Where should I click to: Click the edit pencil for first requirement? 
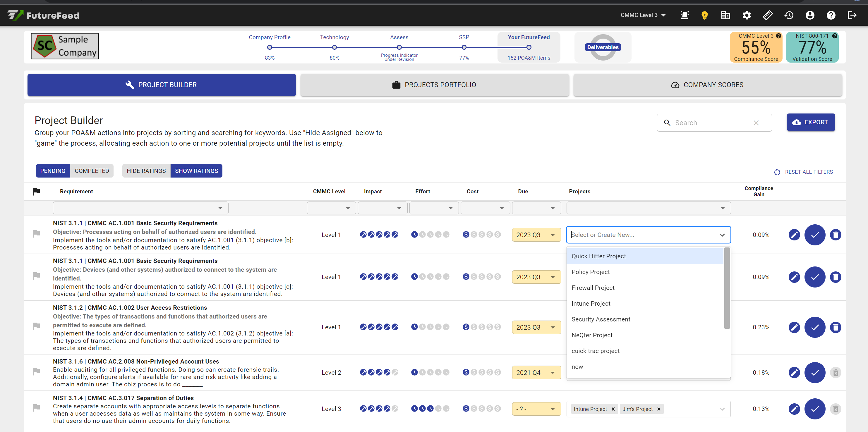[794, 235]
